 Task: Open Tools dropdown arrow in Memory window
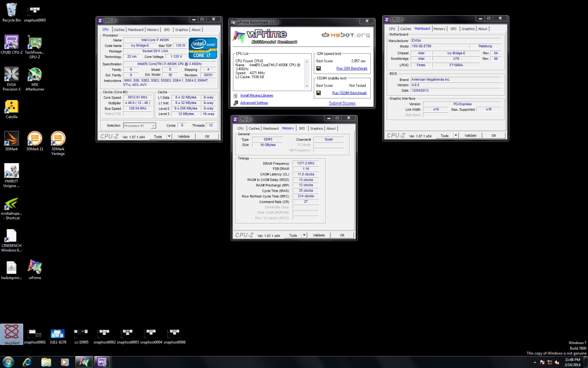pos(304,235)
